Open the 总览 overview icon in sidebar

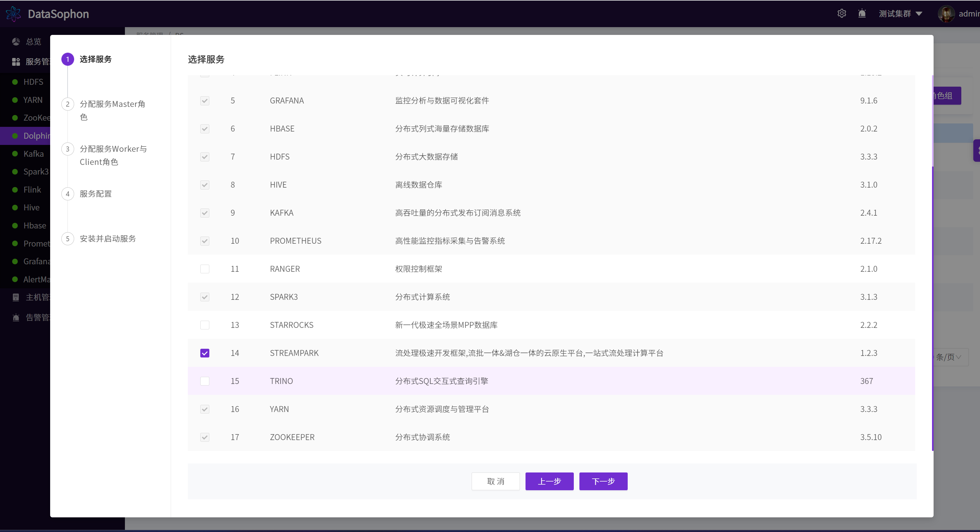pos(16,41)
